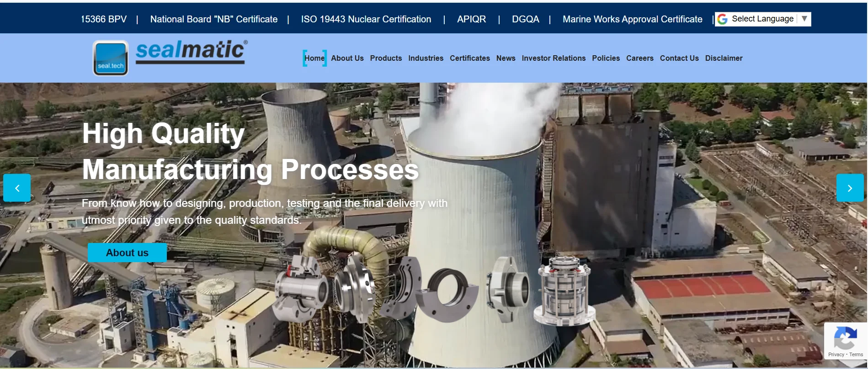Open the About Us menu item
This screenshot has width=868, height=369.
(x=347, y=58)
